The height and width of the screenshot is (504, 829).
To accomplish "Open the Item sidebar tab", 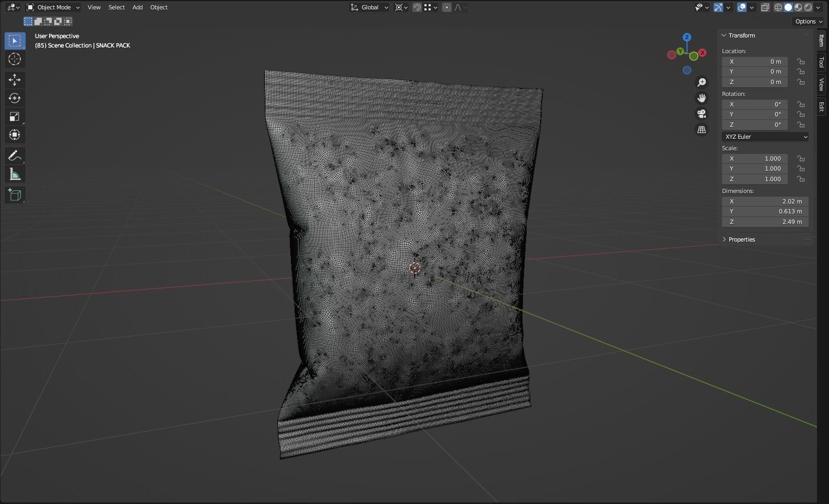I will (x=822, y=40).
